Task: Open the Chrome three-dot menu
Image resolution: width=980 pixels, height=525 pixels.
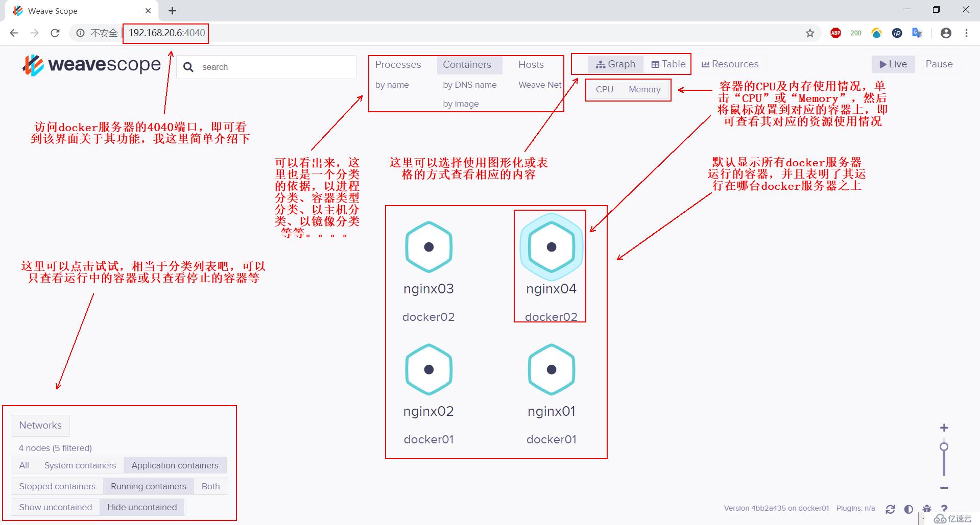Action: (x=966, y=33)
